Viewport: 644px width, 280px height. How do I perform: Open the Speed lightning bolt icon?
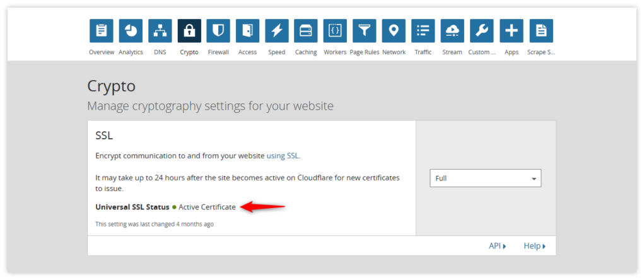(x=277, y=31)
